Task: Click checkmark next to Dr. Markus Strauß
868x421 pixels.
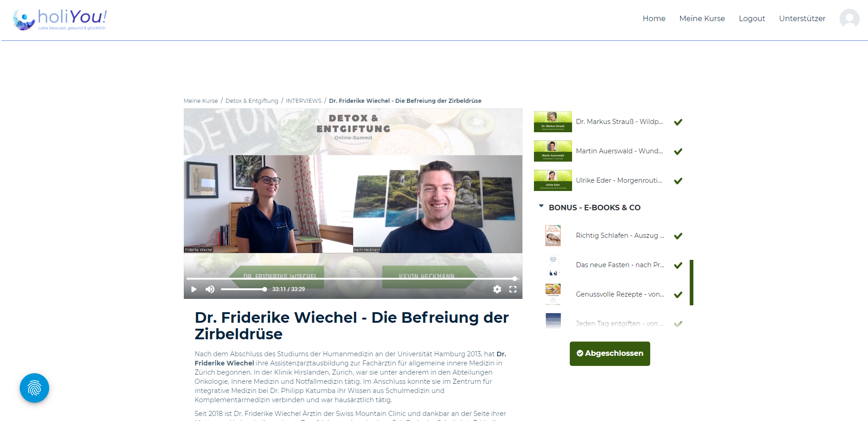Action: [x=678, y=122]
